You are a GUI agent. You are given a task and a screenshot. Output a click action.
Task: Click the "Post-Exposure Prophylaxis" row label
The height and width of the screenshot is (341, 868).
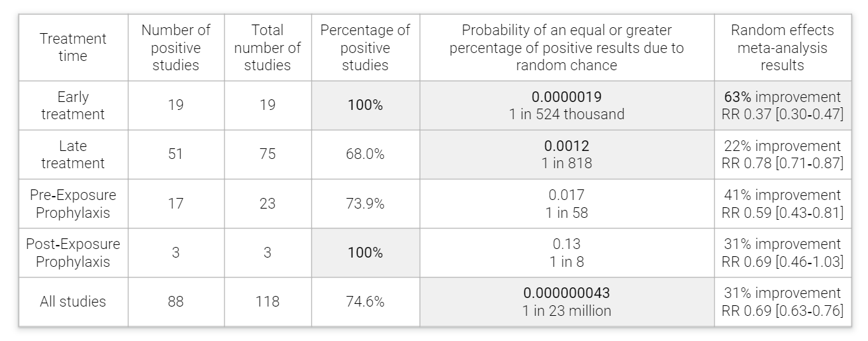click(x=73, y=253)
